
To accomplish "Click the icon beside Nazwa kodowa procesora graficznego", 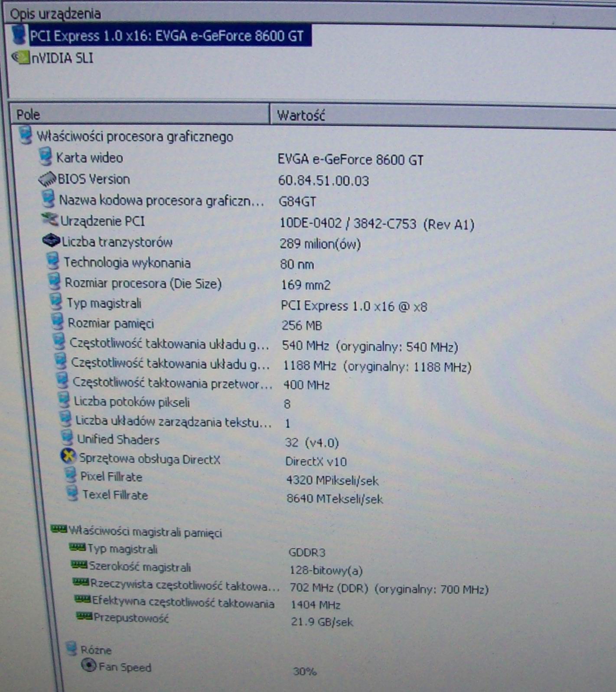I will 48,199.
